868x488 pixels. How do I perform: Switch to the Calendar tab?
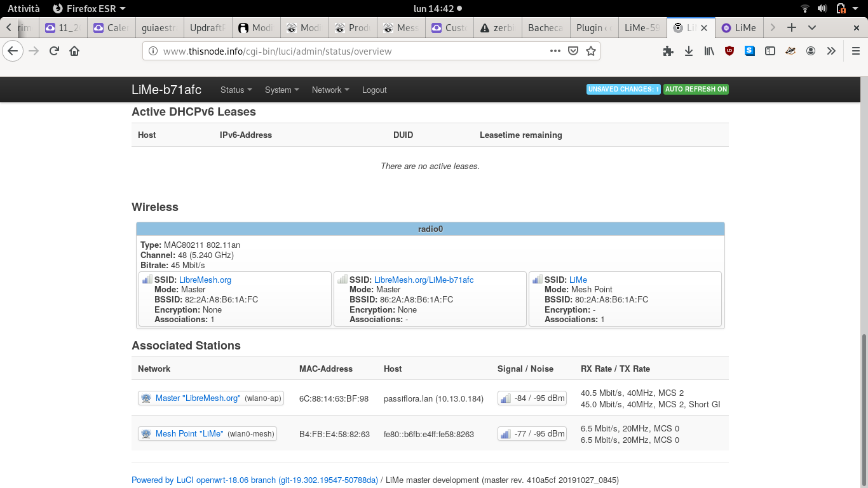click(x=111, y=28)
